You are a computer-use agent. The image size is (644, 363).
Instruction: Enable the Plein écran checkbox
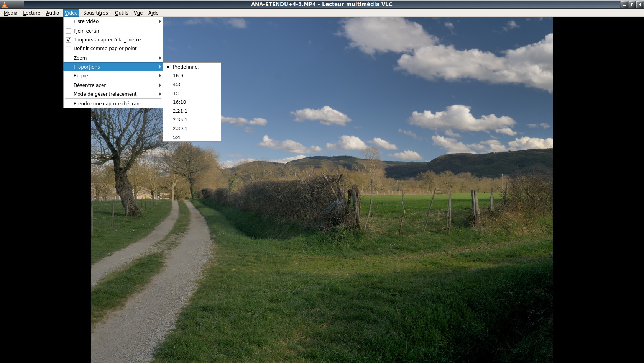(x=69, y=31)
